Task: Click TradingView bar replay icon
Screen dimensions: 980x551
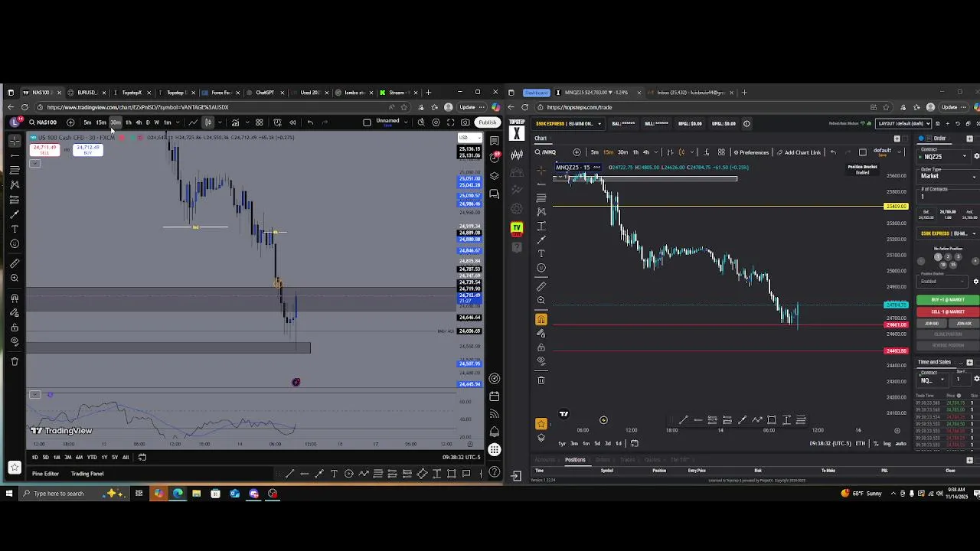Action: pyautogui.click(x=292, y=122)
